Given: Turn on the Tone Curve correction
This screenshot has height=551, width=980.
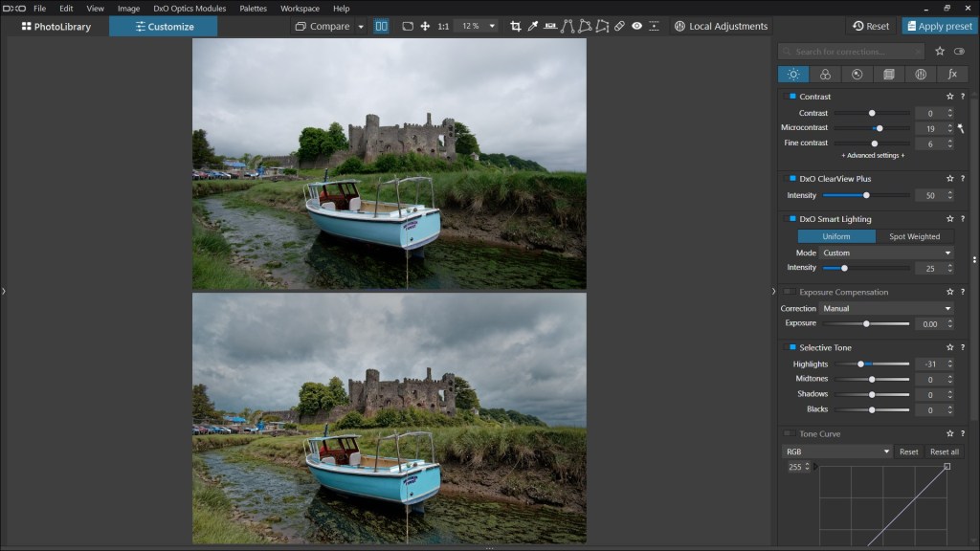Looking at the screenshot, I should click(x=790, y=433).
